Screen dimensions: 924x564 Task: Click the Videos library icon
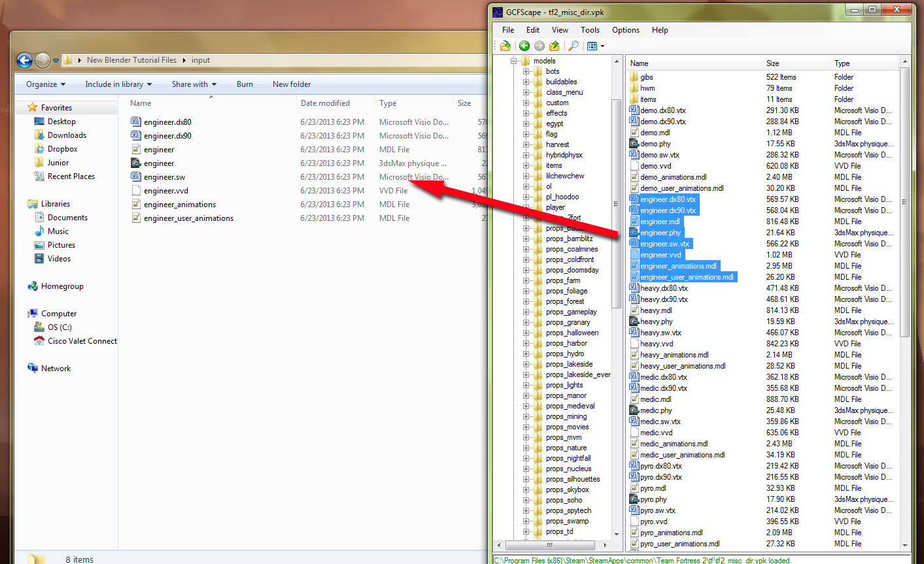39,258
